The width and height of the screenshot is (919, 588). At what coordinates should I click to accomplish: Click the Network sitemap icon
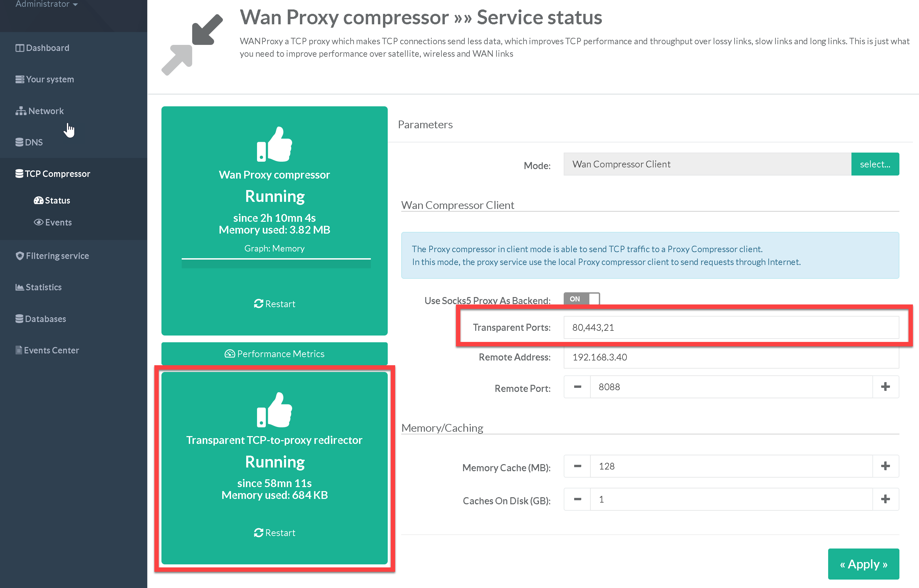(21, 111)
